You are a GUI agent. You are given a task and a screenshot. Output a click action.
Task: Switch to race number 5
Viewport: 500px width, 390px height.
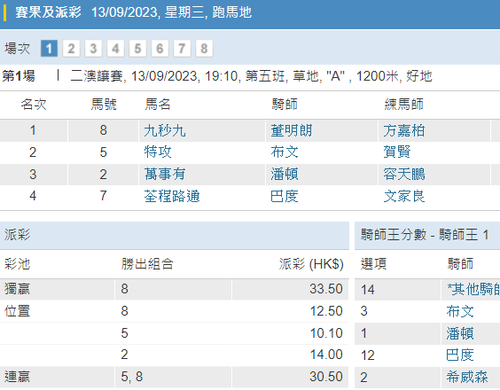(x=138, y=48)
